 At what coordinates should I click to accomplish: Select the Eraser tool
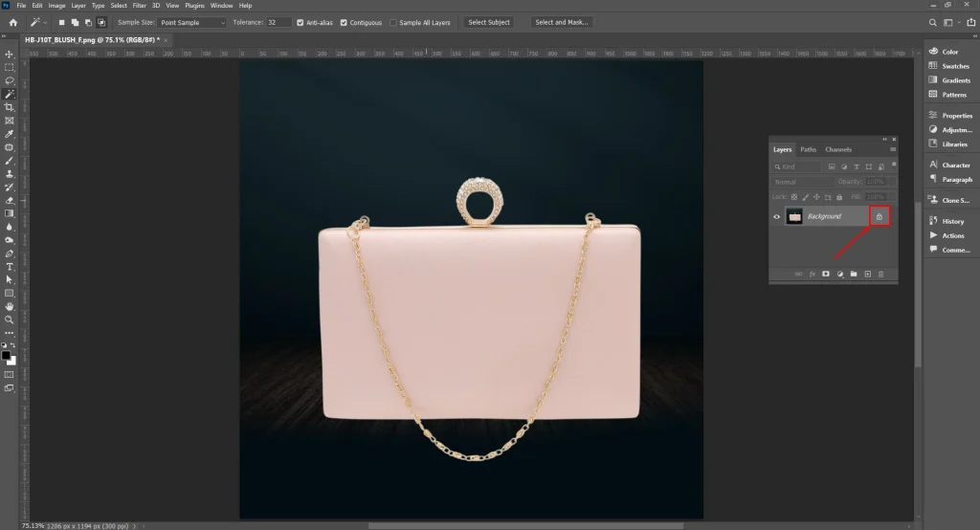pos(10,201)
